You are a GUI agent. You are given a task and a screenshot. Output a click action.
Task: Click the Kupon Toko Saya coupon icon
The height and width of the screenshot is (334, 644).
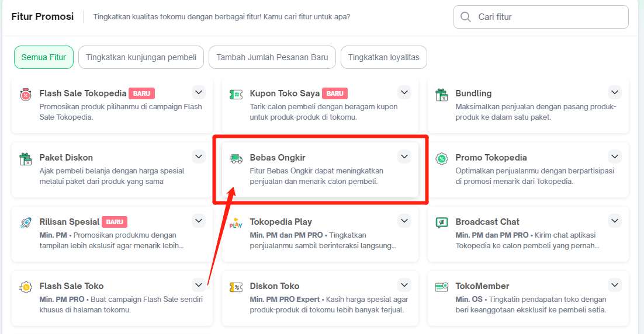[x=236, y=94]
